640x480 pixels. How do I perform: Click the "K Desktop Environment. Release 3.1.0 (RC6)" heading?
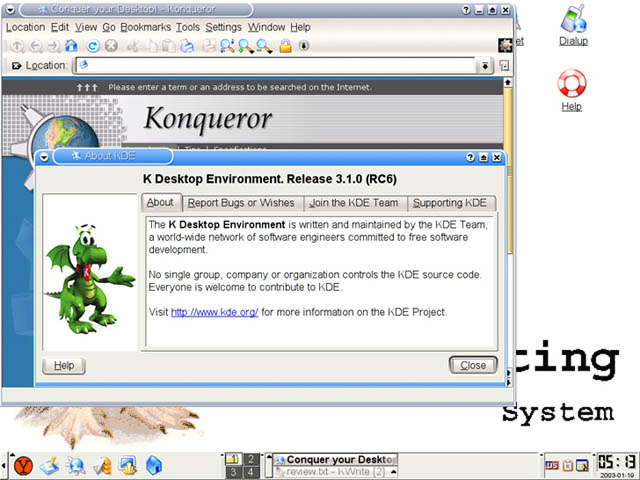[270, 179]
